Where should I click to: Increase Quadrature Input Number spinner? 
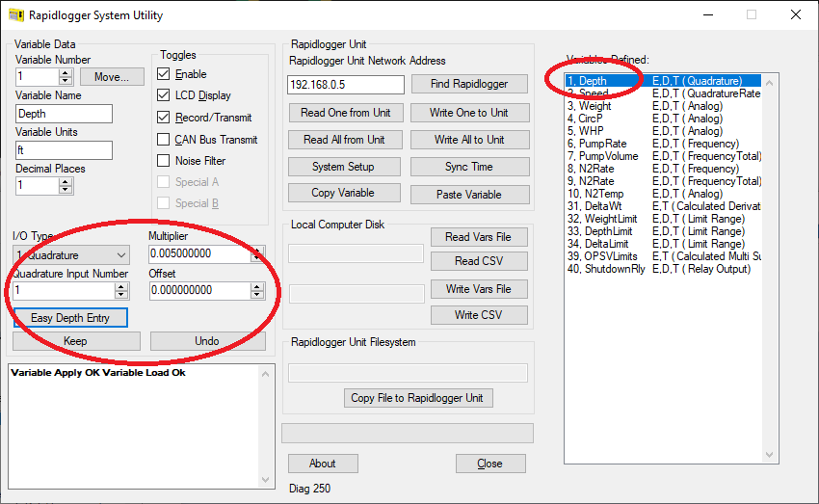[121, 287]
